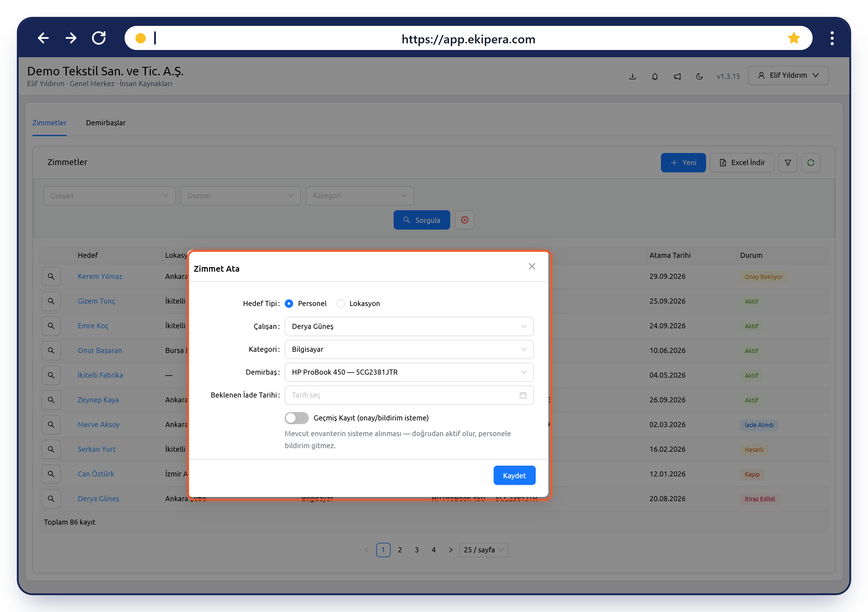Click calendar icon in Beklenen İade Tarihi
The width and height of the screenshot is (868, 612).
click(523, 395)
